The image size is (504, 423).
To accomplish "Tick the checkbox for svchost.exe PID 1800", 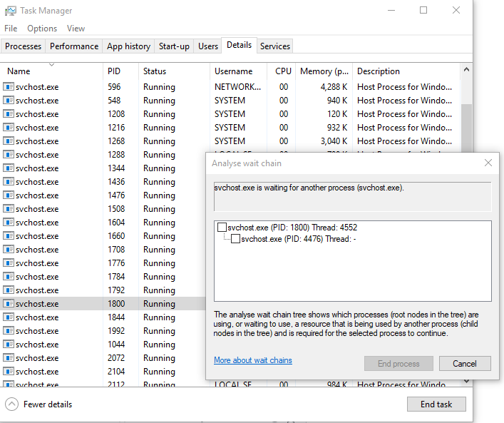I will pyautogui.click(x=222, y=228).
